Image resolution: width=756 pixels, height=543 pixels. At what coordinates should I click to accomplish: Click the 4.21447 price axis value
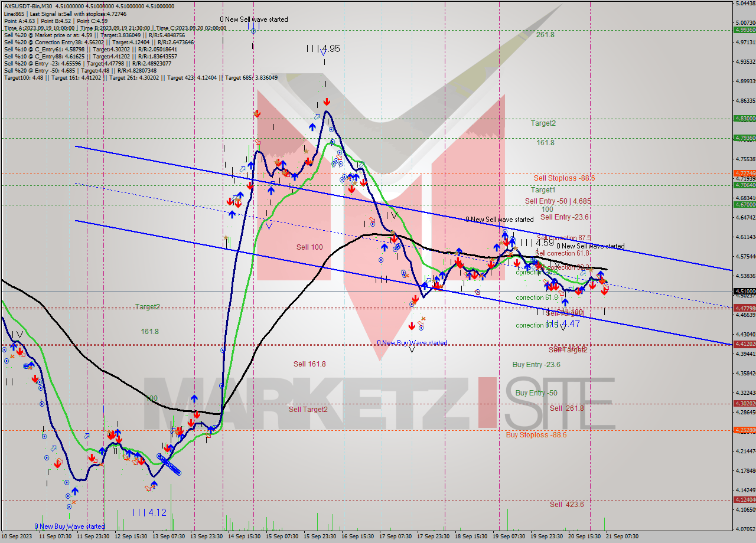click(745, 451)
